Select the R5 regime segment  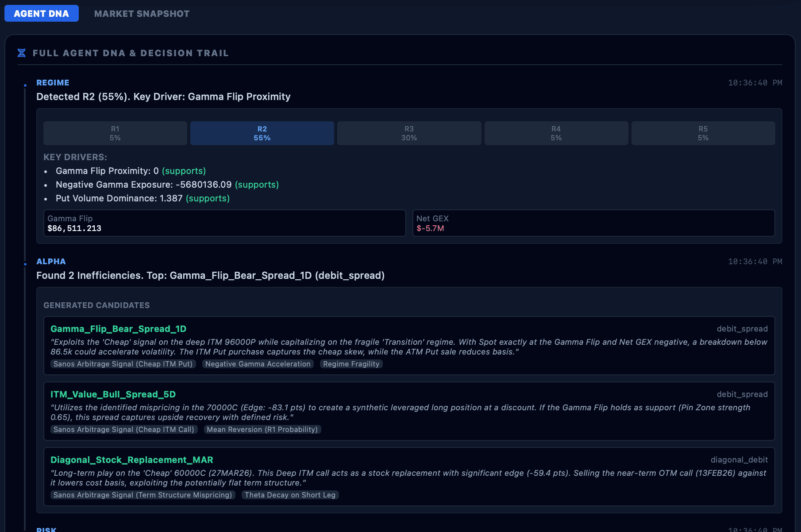point(703,133)
